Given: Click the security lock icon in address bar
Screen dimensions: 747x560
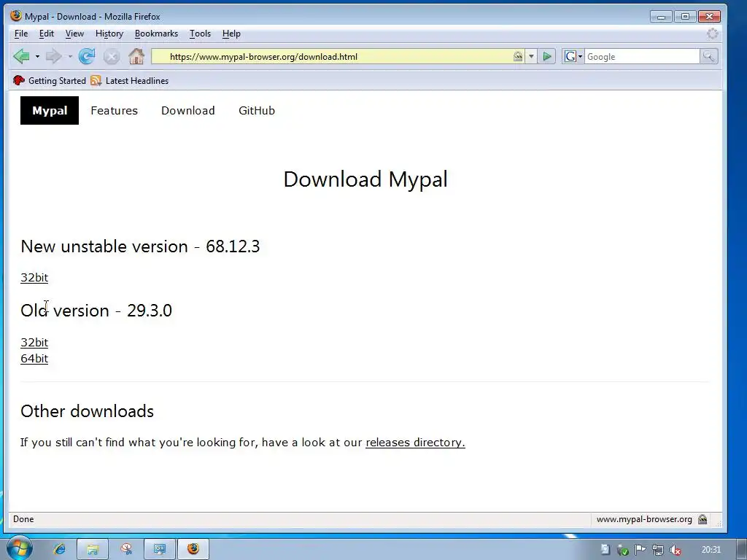Looking at the screenshot, I should tap(518, 57).
